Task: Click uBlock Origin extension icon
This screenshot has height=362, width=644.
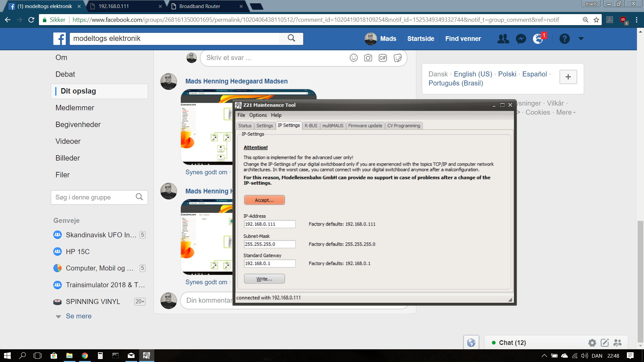Action: coord(624,20)
